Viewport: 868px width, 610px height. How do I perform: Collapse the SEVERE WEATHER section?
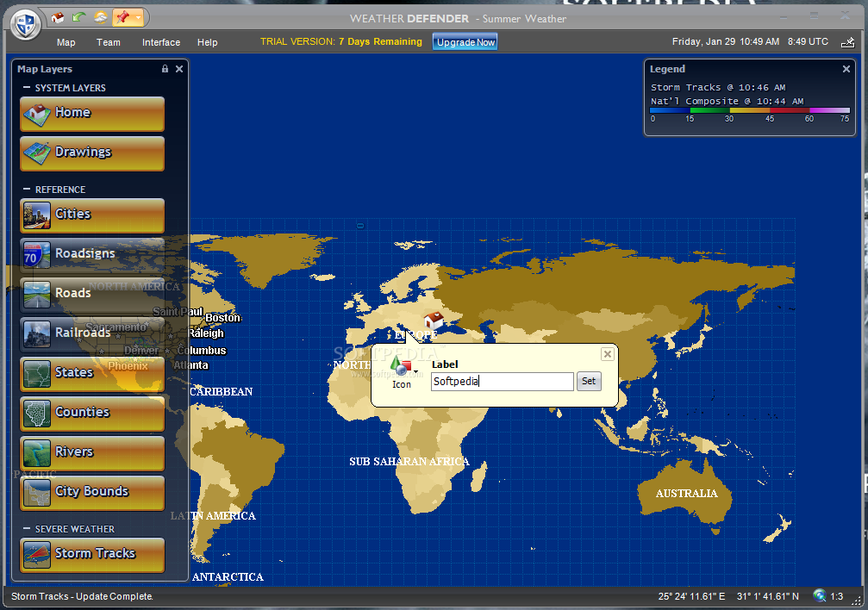pyautogui.click(x=27, y=529)
